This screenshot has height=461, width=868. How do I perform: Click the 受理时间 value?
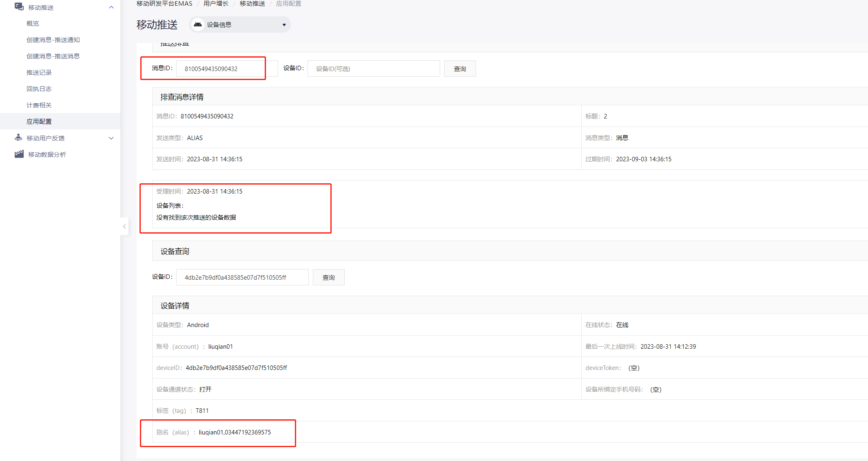point(215,191)
